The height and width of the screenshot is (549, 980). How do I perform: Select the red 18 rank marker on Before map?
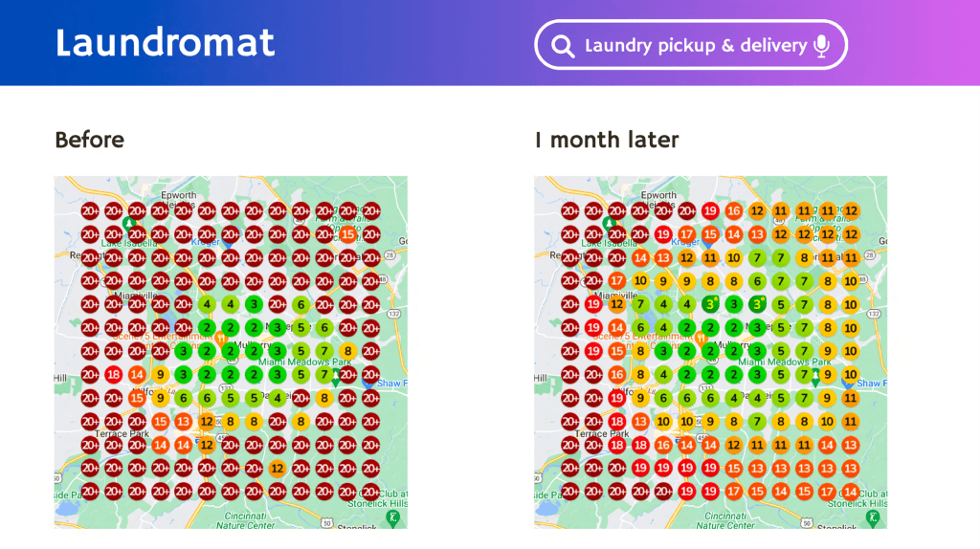[114, 375]
